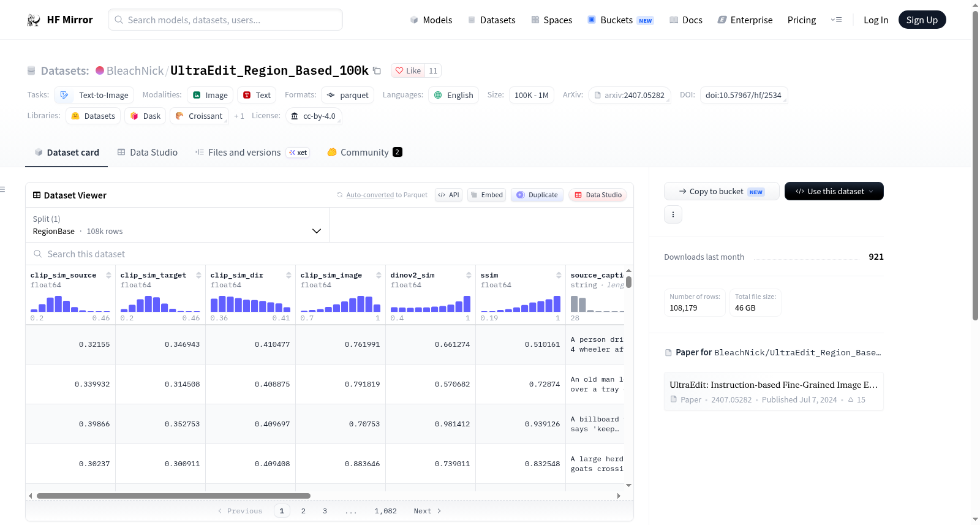Sort the clip_sim_image column

click(x=379, y=275)
